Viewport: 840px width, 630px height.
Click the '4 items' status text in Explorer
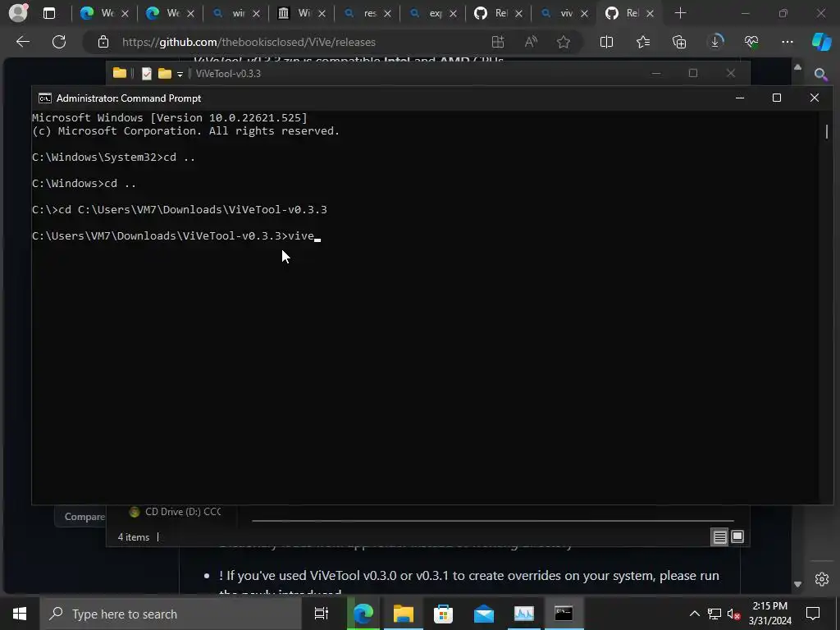(x=134, y=536)
